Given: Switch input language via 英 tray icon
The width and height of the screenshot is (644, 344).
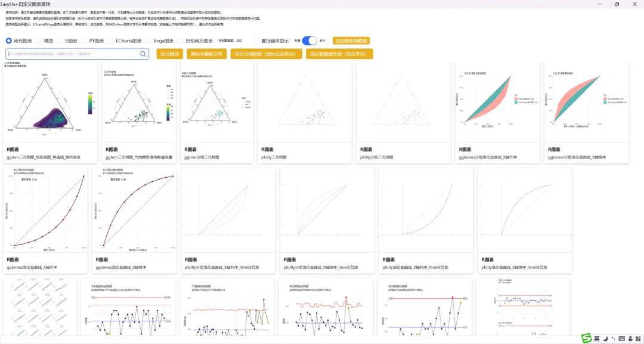Looking at the screenshot, I should (x=597, y=339).
